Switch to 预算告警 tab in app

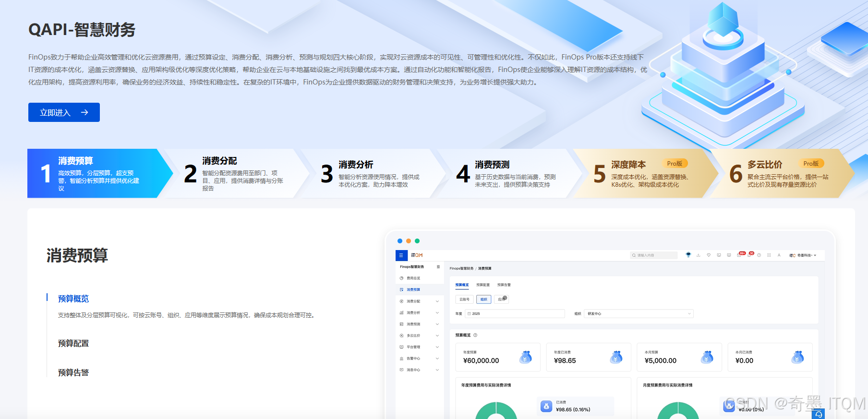[x=504, y=285]
